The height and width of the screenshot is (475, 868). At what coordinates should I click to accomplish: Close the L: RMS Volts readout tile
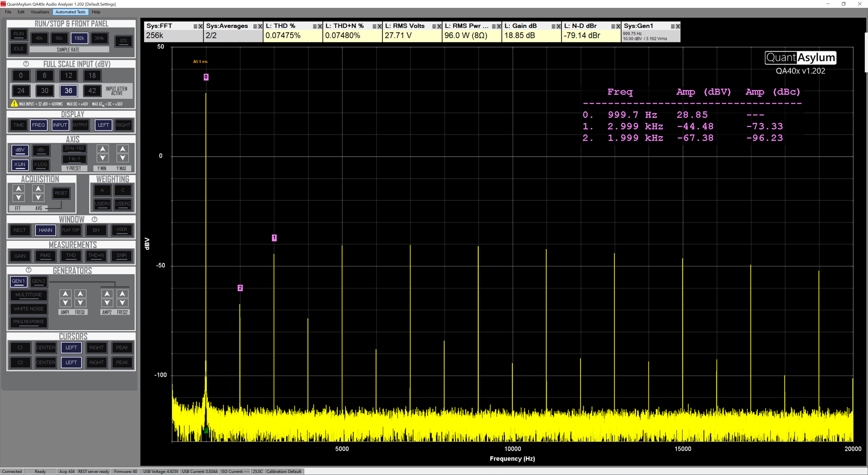[x=439, y=26]
